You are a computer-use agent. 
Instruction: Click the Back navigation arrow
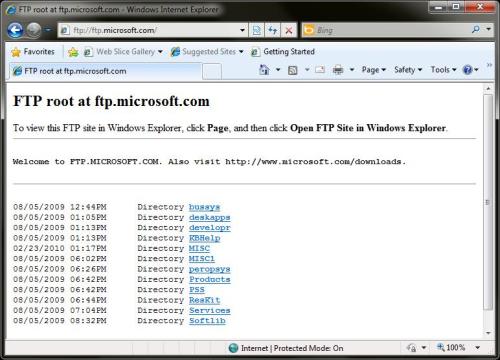(x=15, y=30)
